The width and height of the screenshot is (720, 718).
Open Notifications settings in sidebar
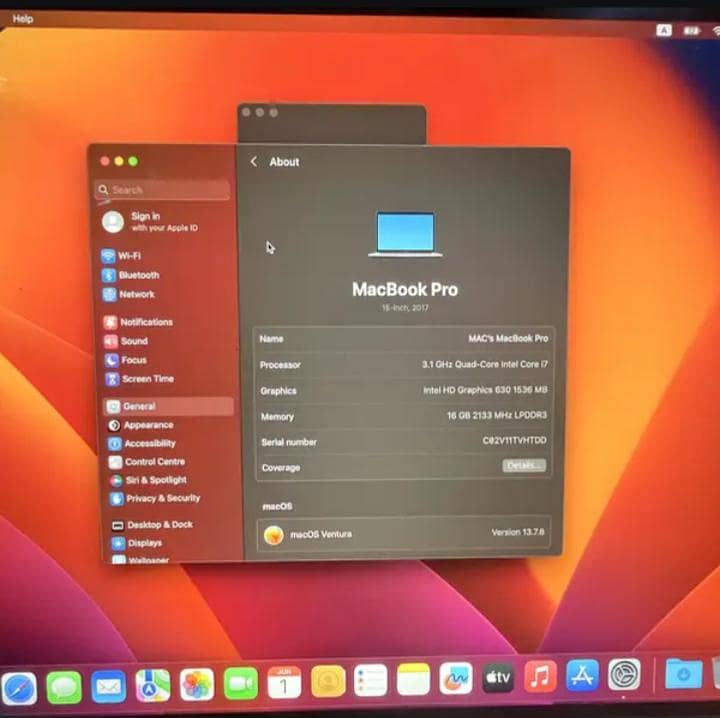[x=138, y=322]
